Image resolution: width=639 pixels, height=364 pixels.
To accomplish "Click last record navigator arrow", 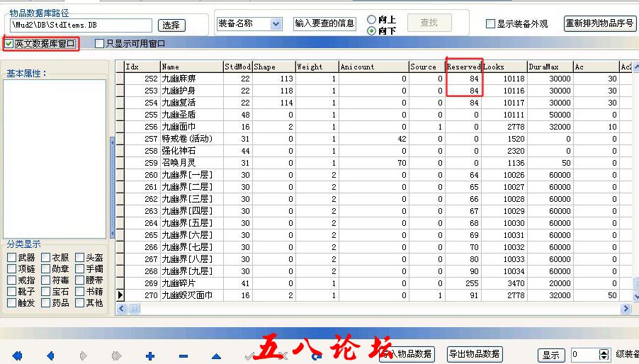I will tap(117, 356).
